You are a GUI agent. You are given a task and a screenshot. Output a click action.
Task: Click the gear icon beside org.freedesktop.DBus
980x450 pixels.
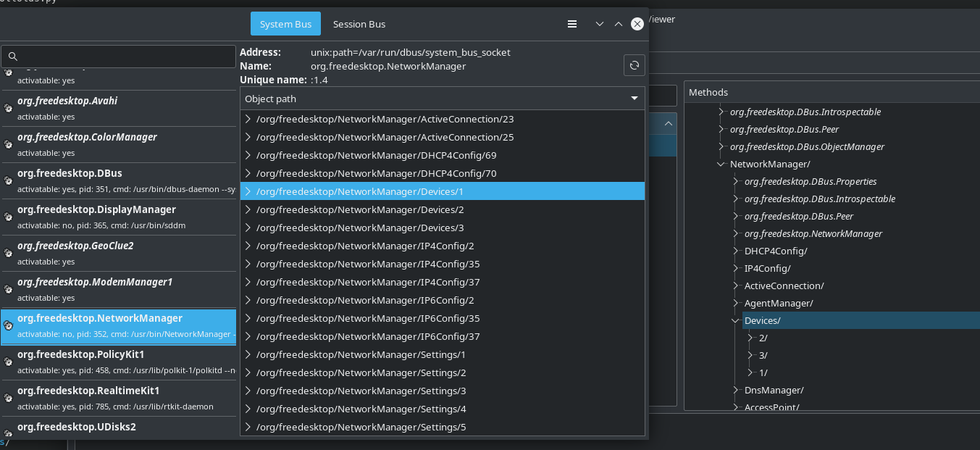[x=8, y=180]
